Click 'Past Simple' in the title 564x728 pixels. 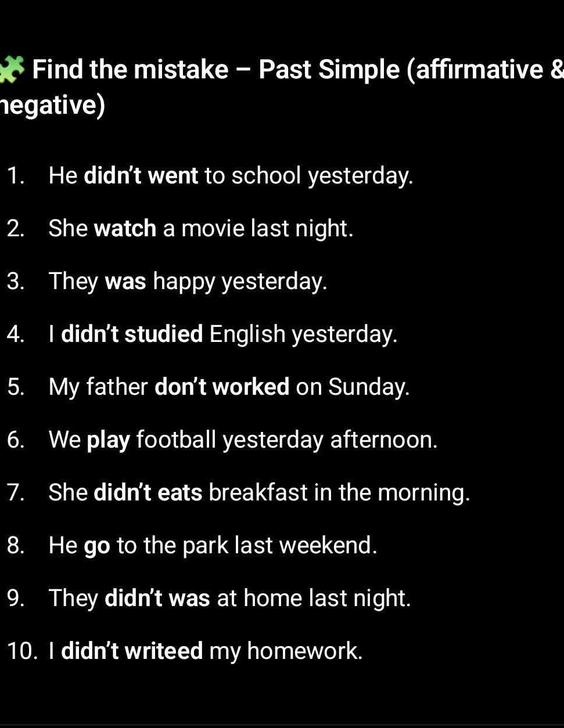tap(329, 70)
